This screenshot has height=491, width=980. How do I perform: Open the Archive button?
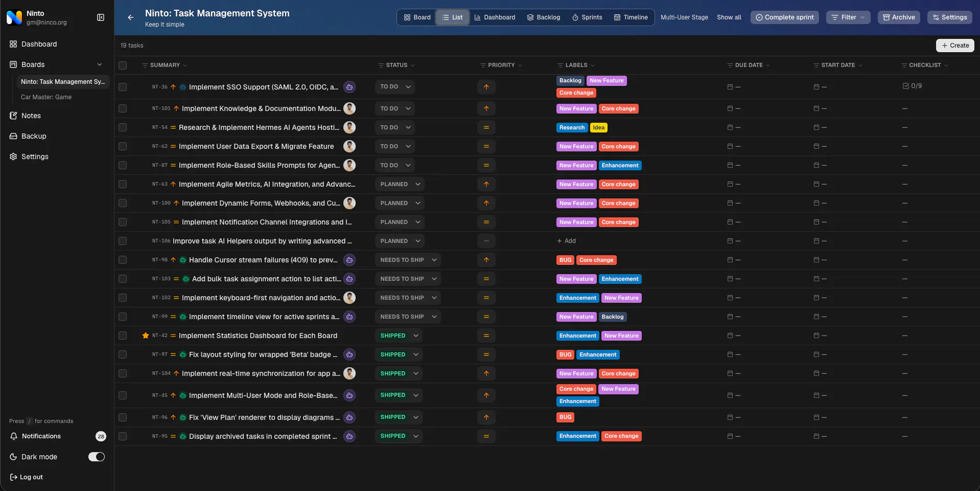coord(899,17)
